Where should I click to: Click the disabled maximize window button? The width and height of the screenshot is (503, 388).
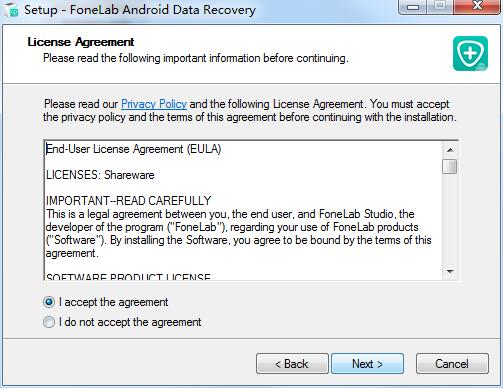[440, 7]
